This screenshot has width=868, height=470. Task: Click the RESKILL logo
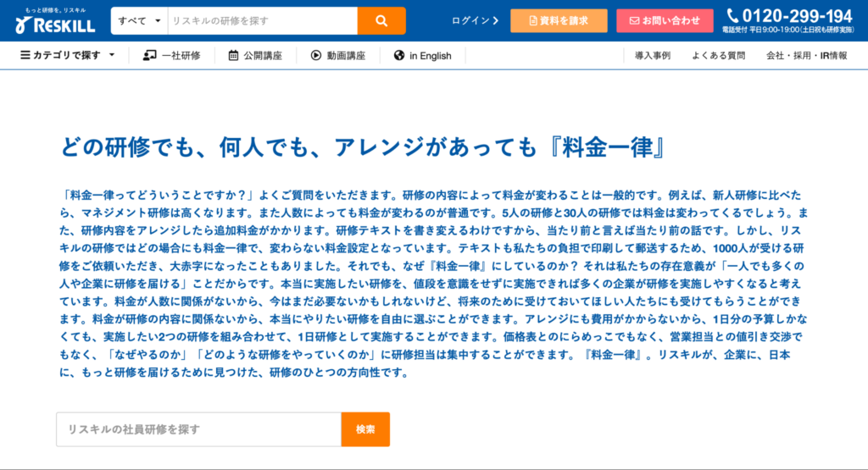pos(54,21)
